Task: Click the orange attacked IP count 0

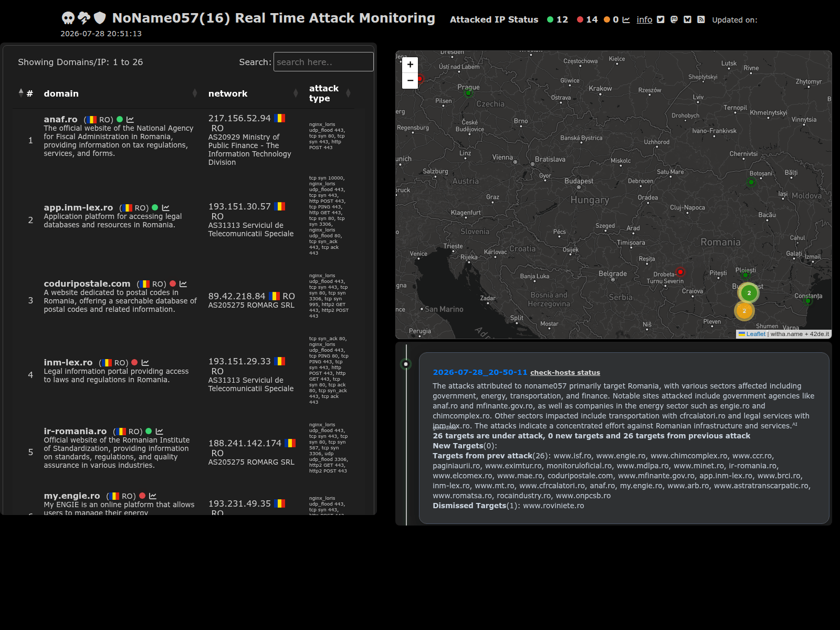Action: pyautogui.click(x=616, y=19)
